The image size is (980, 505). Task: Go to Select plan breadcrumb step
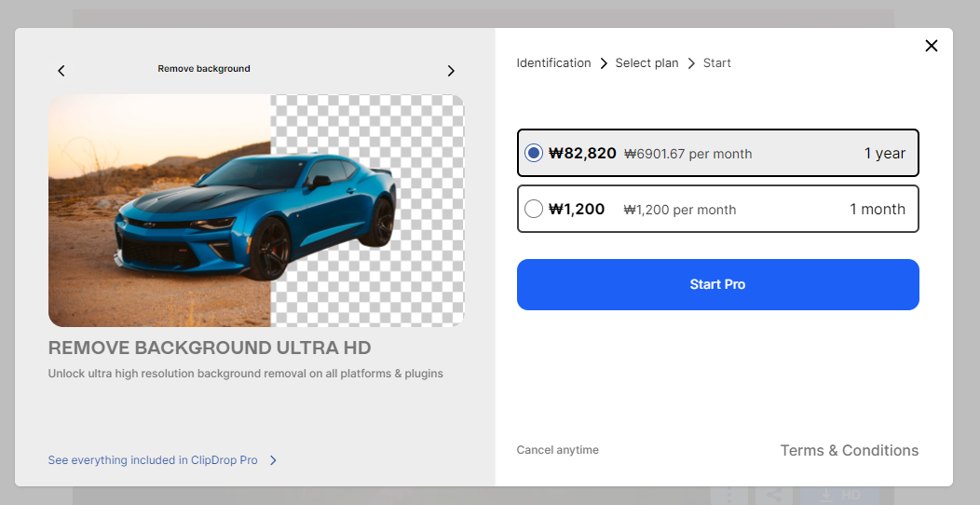(647, 63)
